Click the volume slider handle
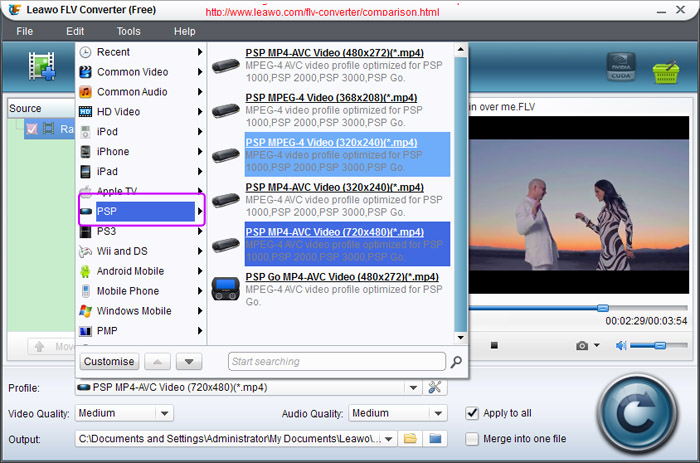Viewport: 700px width, 463px height. click(660, 345)
